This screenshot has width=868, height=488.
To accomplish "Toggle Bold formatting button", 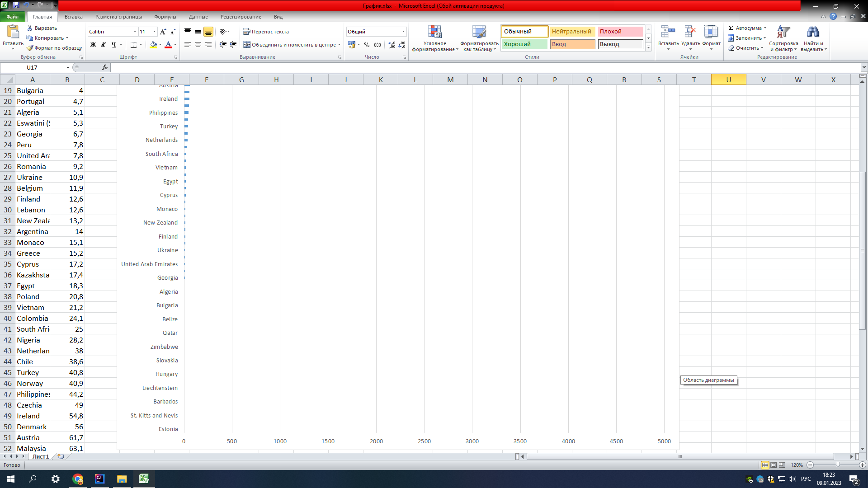I will 93,45.
